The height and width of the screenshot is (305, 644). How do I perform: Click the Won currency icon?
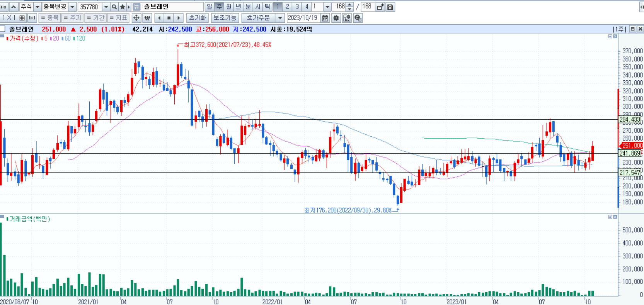click(147, 18)
